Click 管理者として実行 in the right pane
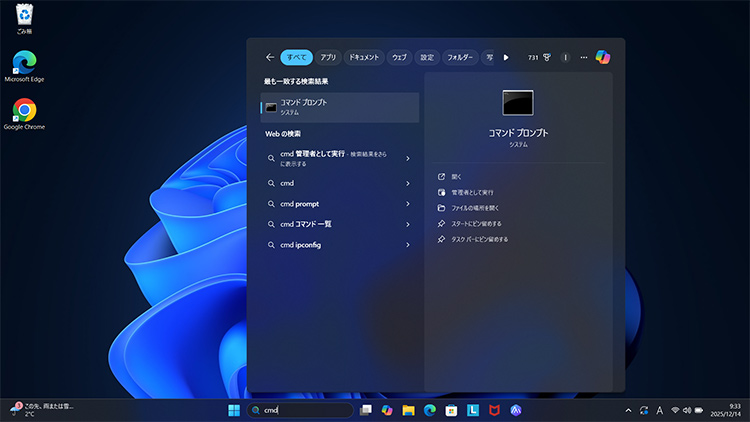This screenshot has width=750, height=422. 472,192
